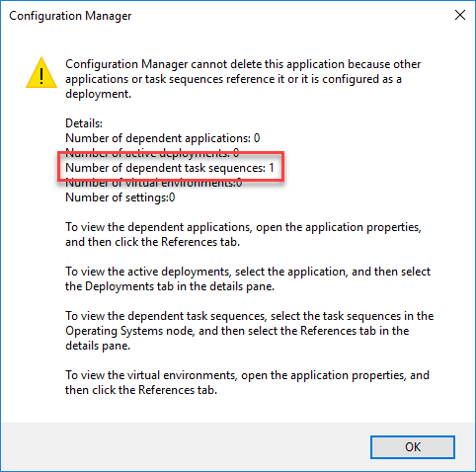
Task: Click 'the Deployments tab in the details pane' text
Action: coord(170,286)
